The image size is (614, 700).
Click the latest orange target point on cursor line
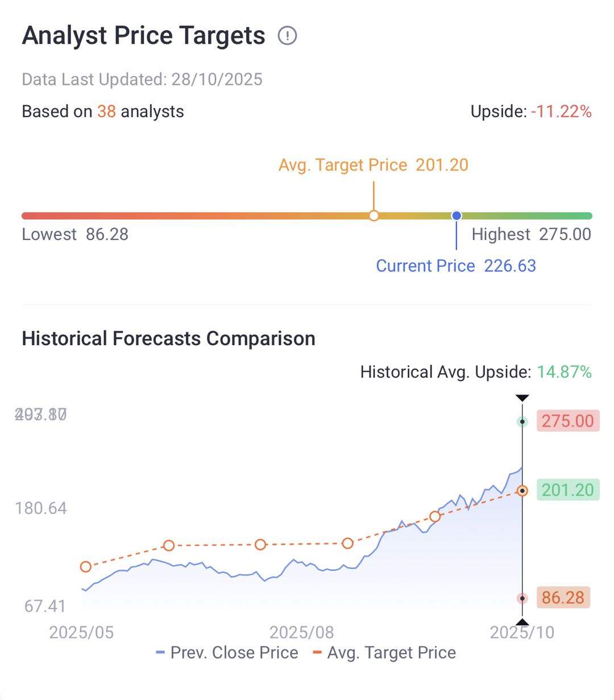click(x=522, y=491)
